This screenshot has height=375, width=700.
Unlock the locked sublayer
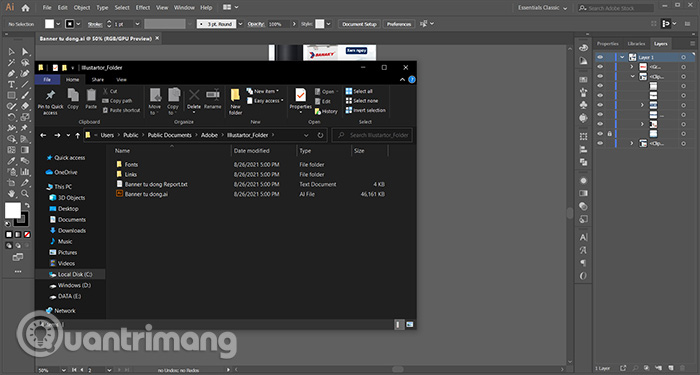[x=609, y=133]
